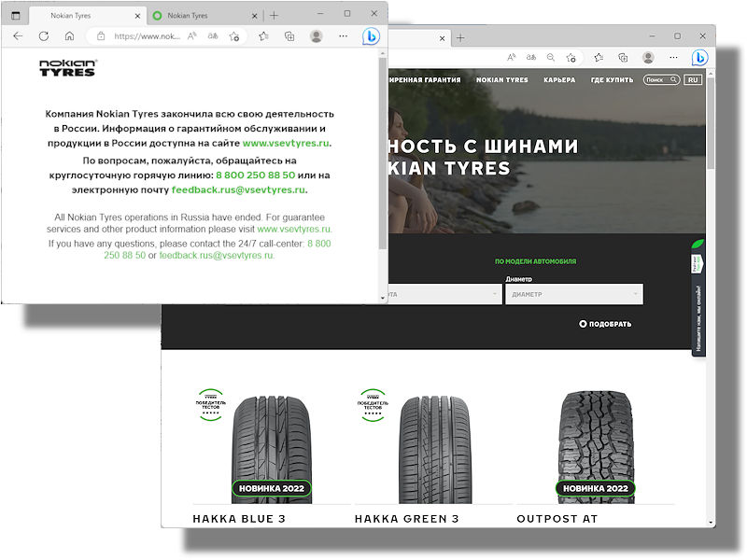The height and width of the screenshot is (560, 747).
Task: Open the Bing sidebar button in the back window
Action: click(699, 58)
